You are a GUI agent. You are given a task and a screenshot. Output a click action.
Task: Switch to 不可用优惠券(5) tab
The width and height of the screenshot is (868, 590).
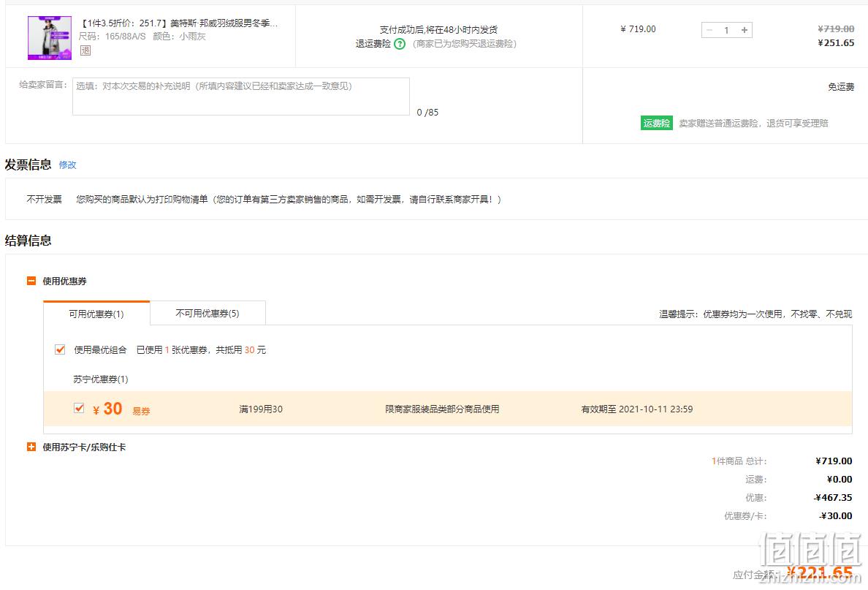[x=208, y=313]
